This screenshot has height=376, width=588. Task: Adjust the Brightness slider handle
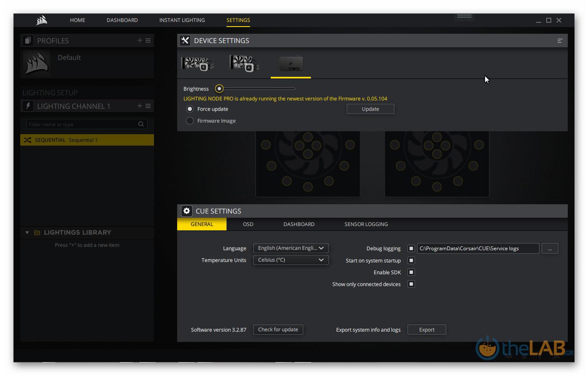click(x=219, y=89)
